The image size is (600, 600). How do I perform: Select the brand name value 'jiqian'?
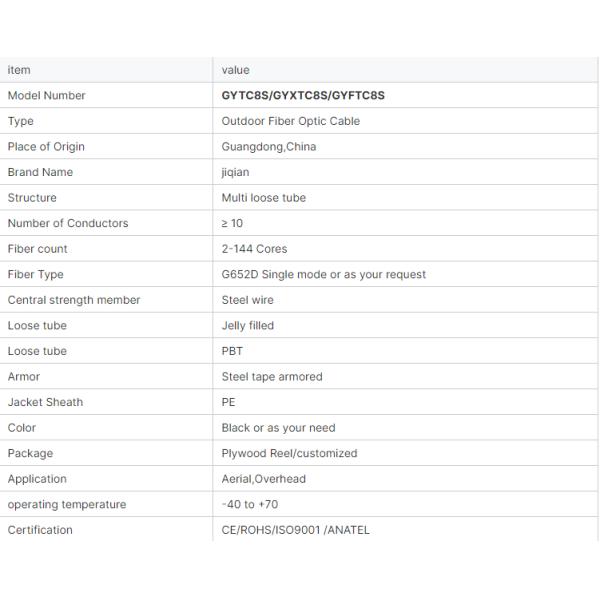(x=235, y=172)
